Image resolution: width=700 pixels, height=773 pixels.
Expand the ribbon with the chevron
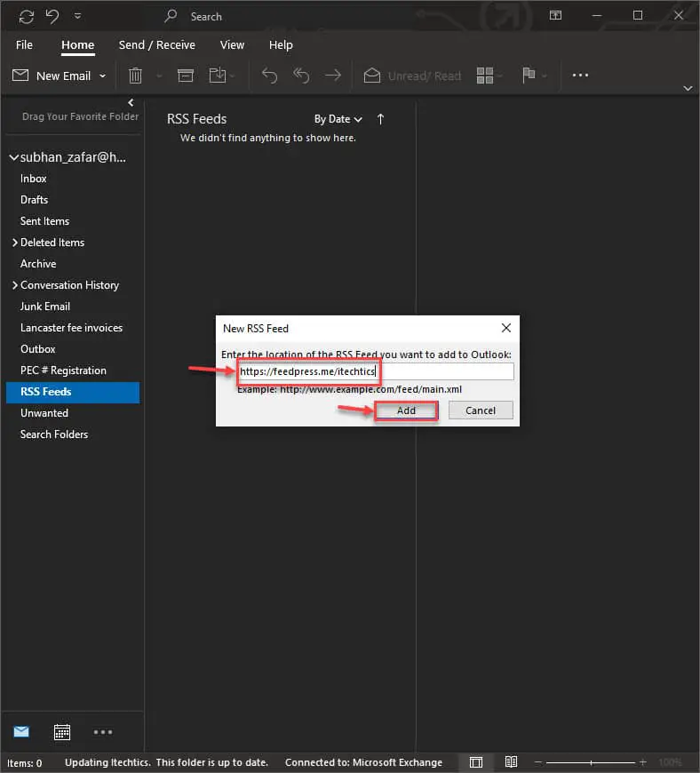tap(688, 88)
